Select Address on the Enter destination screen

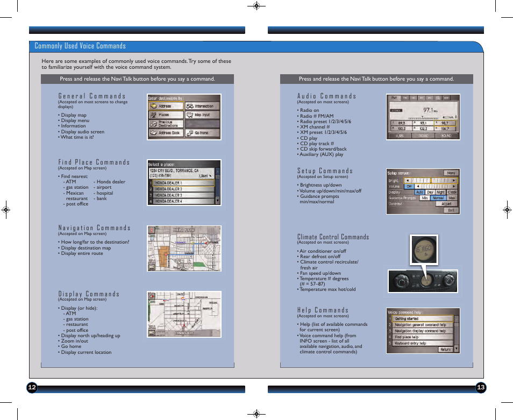(x=166, y=106)
